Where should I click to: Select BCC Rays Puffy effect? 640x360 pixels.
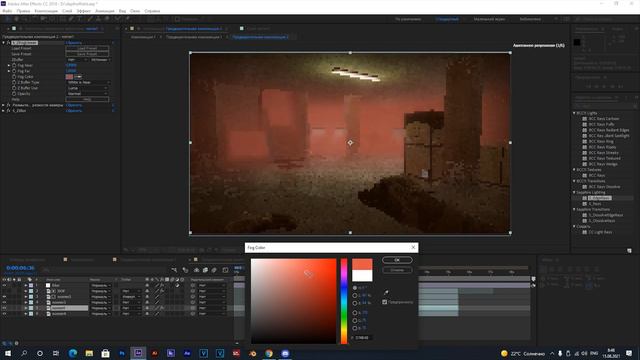click(x=601, y=124)
